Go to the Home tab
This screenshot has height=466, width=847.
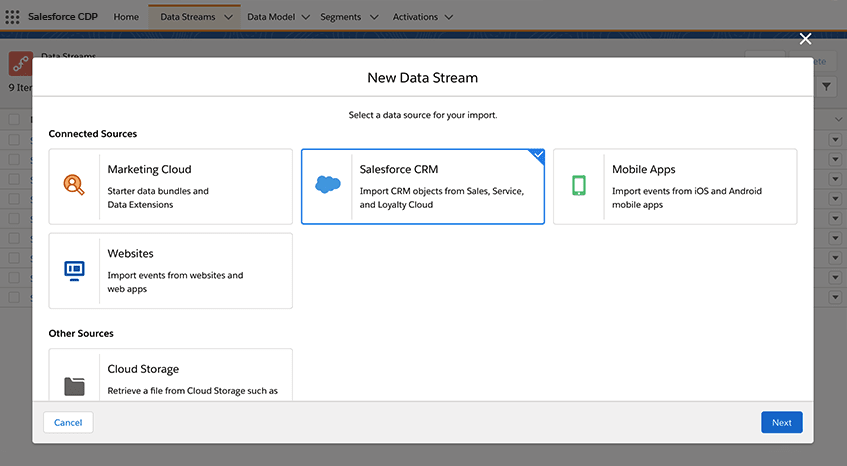click(x=126, y=17)
